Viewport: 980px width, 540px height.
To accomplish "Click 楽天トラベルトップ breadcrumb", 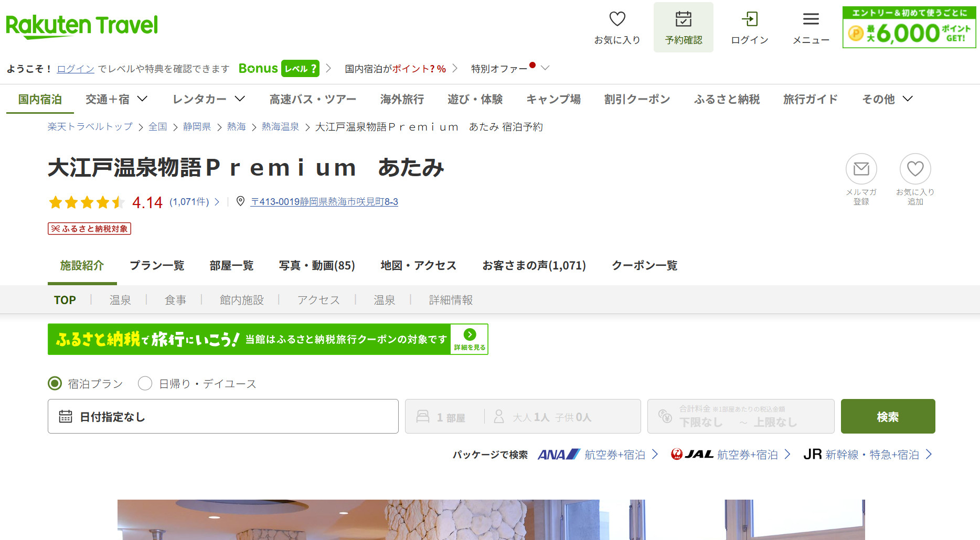I will 90,127.
